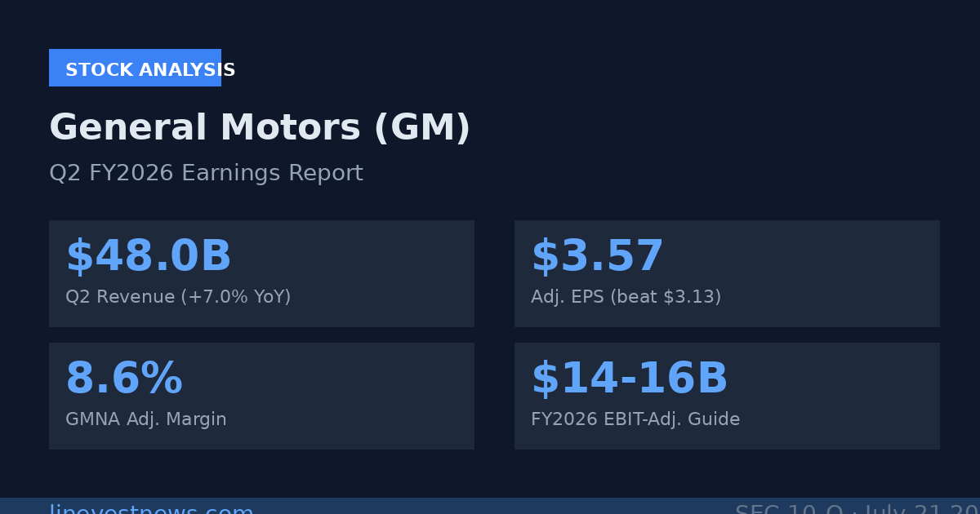This screenshot has width=980, height=514.
Task: Click the beat $3.13 estimate text
Action: 666,297
